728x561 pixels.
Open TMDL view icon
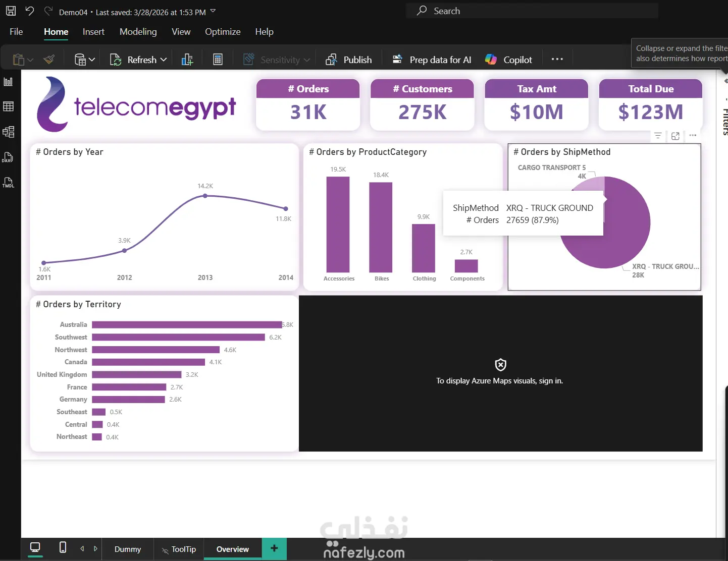pos(8,183)
